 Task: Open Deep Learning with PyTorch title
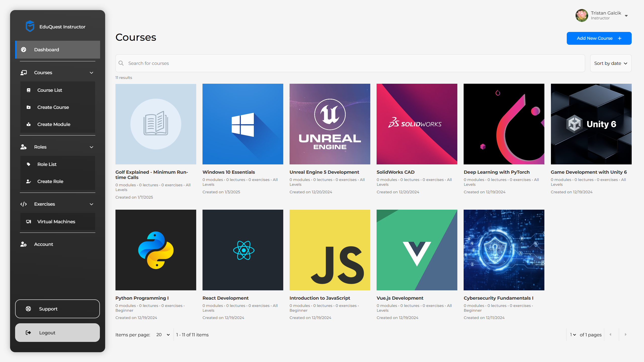coord(497,172)
